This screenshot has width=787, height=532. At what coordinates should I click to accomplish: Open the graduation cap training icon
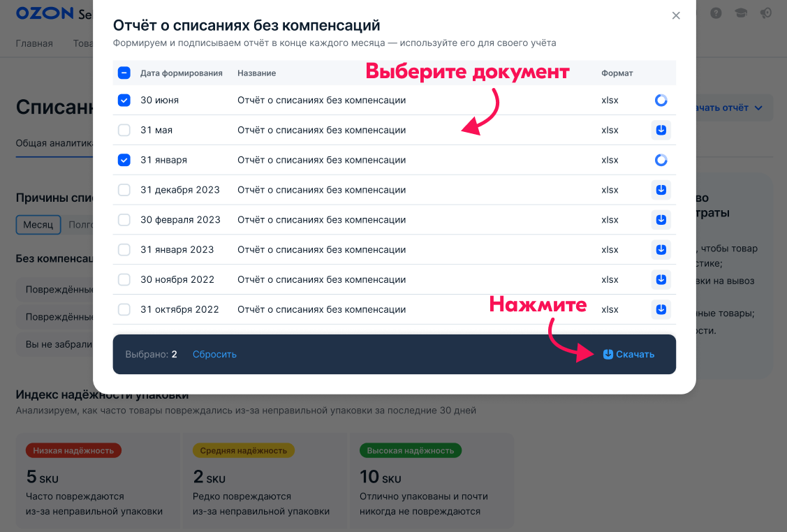[x=741, y=13]
